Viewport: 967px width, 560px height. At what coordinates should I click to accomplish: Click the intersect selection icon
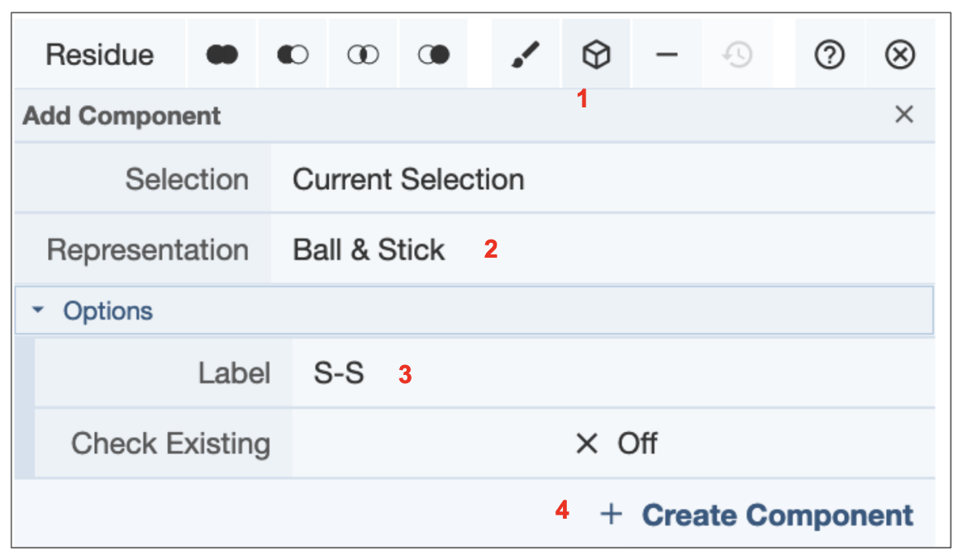363,55
